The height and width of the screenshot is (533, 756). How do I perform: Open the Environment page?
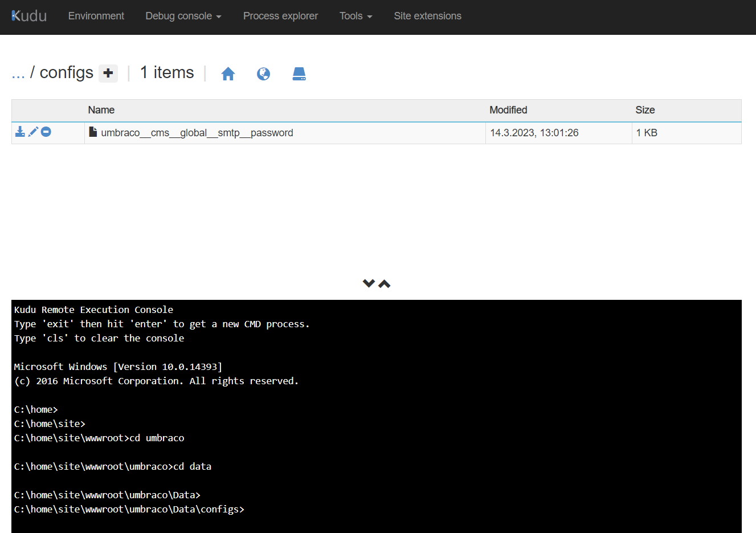(96, 16)
